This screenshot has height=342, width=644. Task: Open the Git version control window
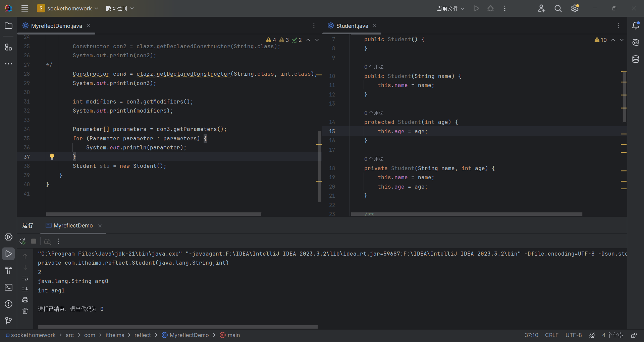click(x=8, y=321)
